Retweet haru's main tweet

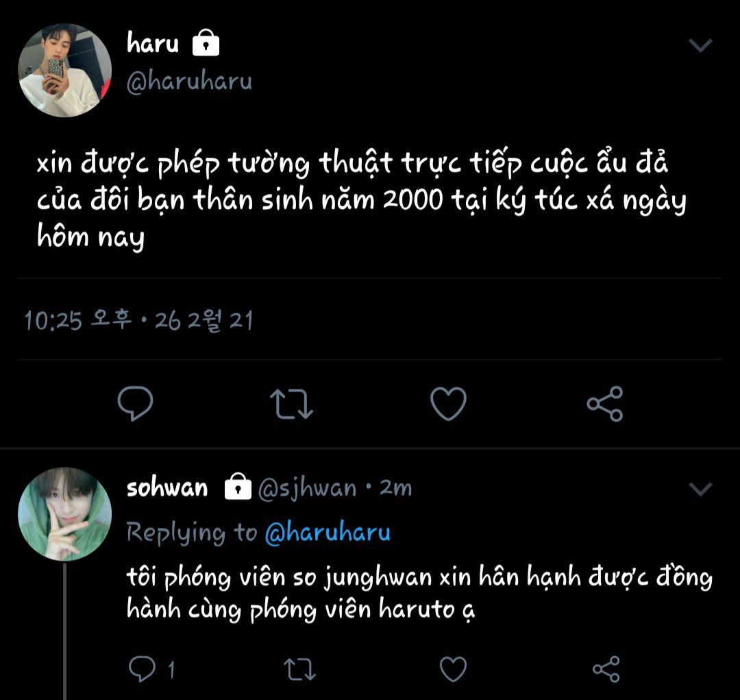pos(292,403)
